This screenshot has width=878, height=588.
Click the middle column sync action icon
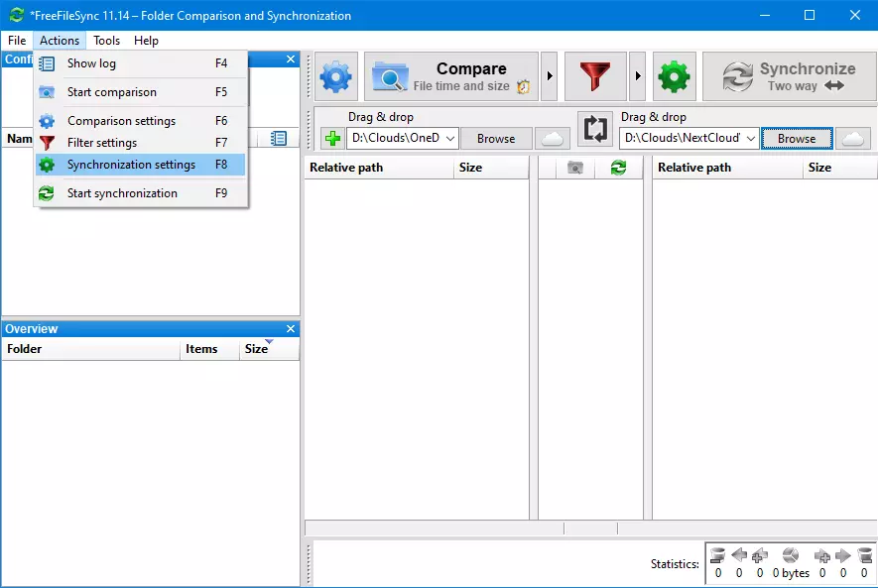pyautogui.click(x=618, y=168)
